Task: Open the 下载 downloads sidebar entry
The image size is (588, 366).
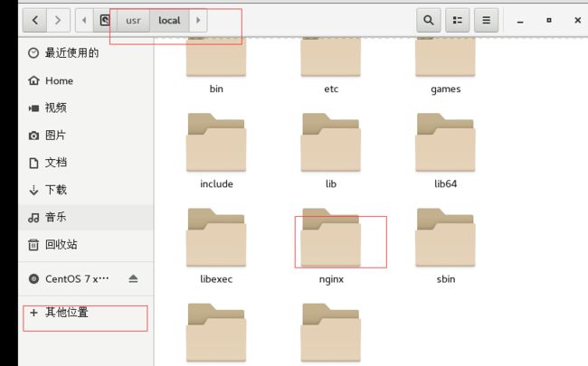Action: [86, 190]
